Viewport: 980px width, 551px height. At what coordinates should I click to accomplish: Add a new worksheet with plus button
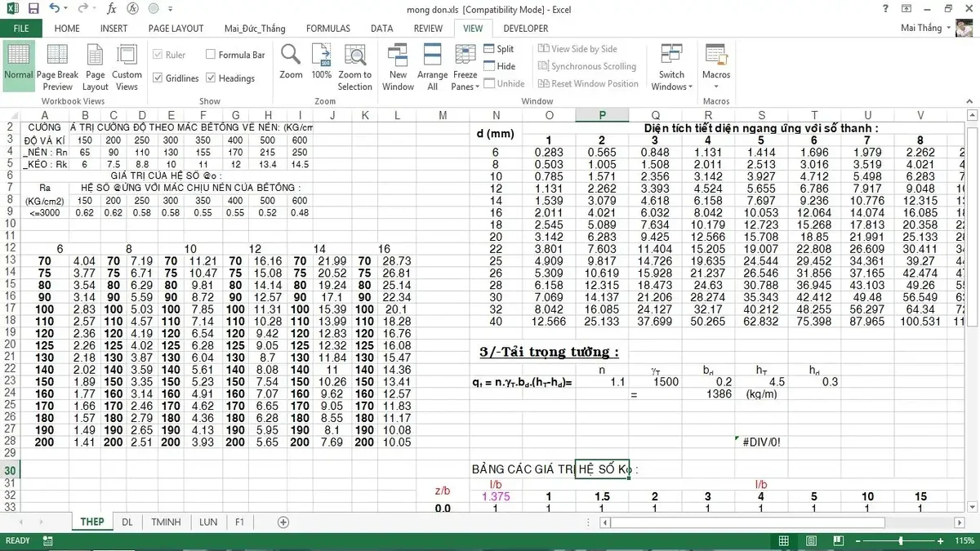pyautogui.click(x=282, y=522)
